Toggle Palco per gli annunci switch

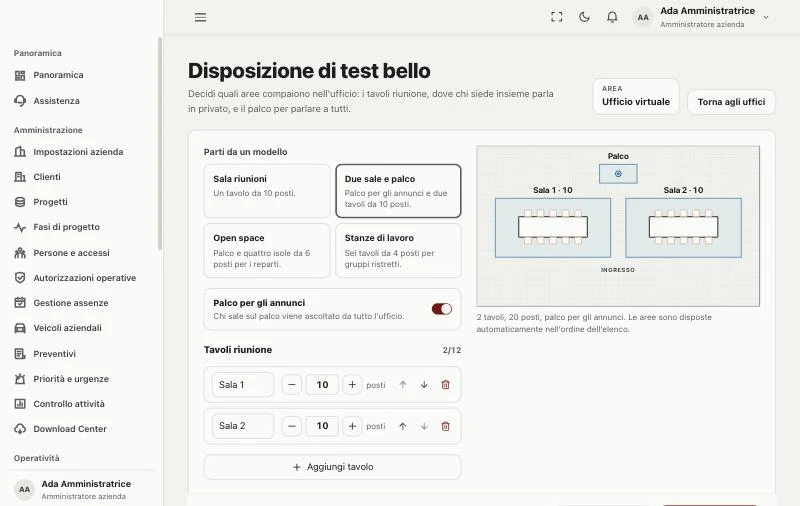click(442, 309)
